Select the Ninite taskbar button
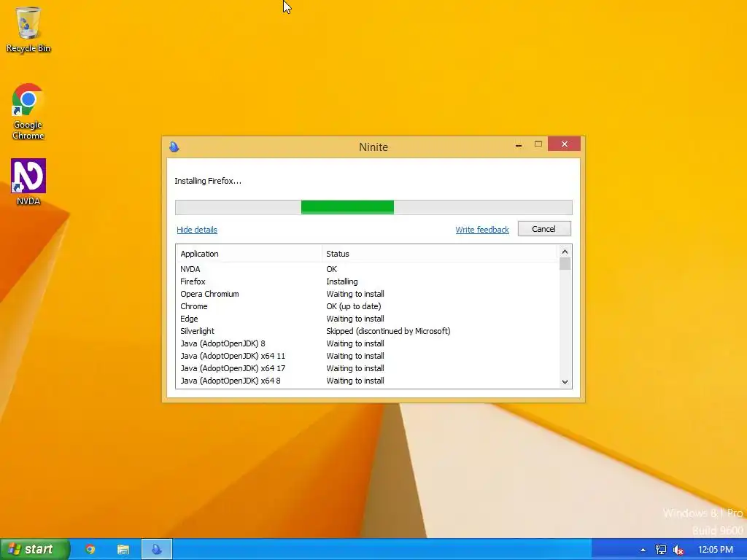Image resolution: width=747 pixels, height=560 pixels. coord(157,549)
